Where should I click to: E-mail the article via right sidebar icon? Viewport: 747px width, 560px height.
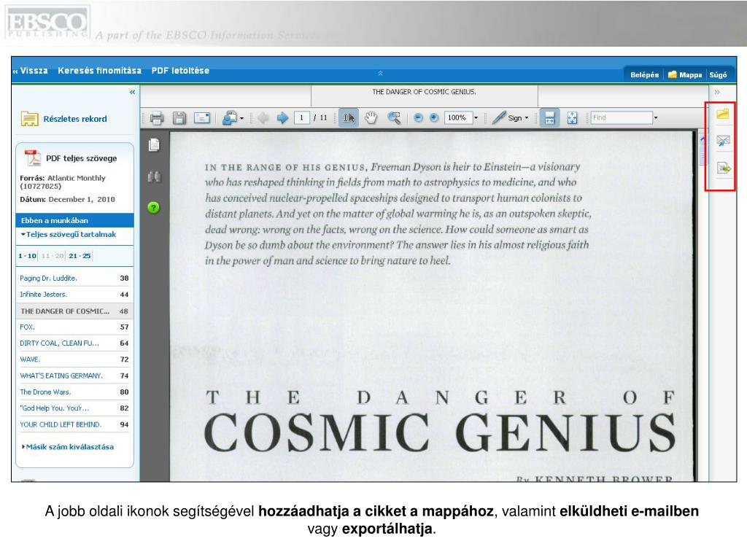coord(723,141)
